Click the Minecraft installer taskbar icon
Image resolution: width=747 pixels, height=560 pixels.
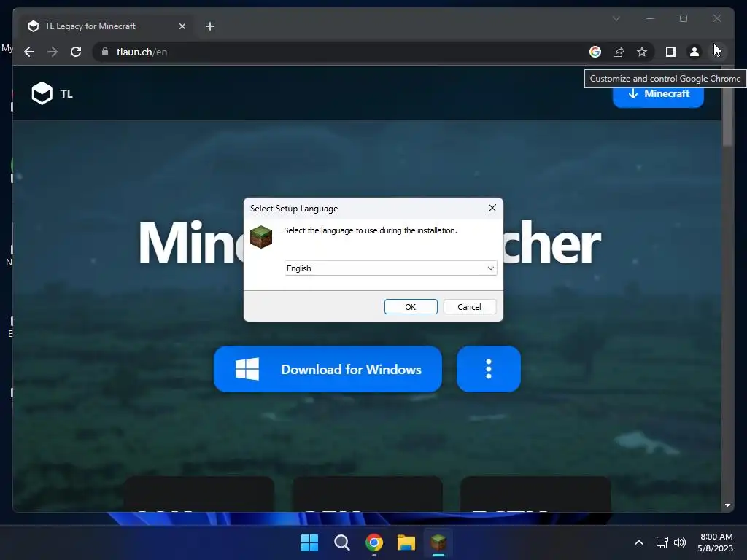point(438,542)
